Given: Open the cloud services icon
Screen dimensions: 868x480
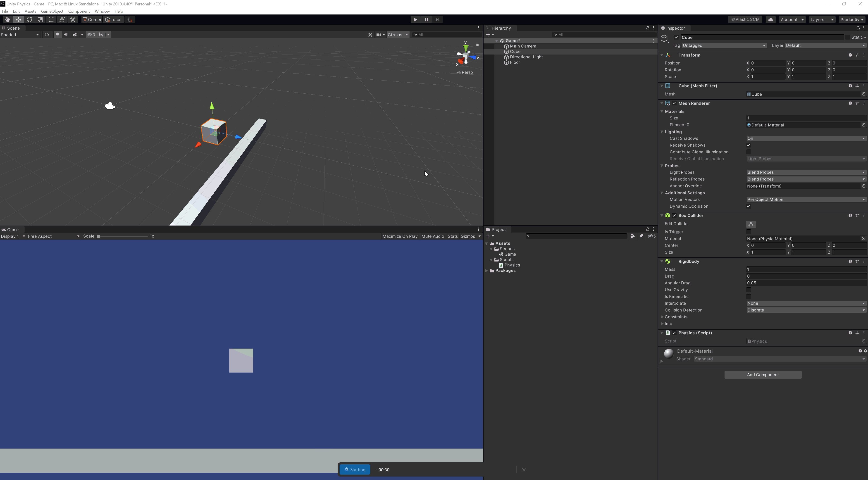Looking at the screenshot, I should [x=771, y=19].
